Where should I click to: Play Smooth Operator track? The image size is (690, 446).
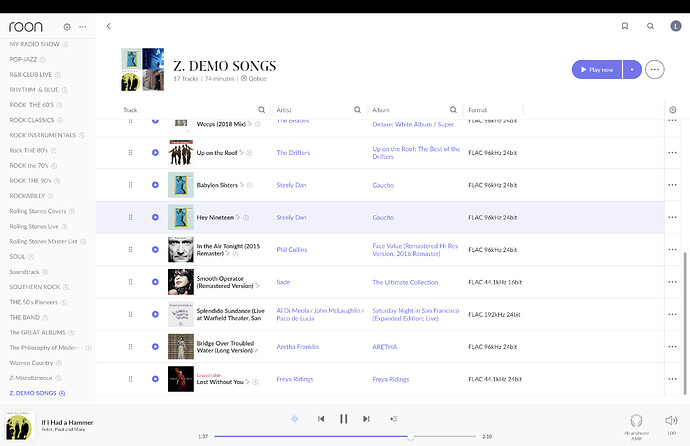pyautogui.click(x=155, y=282)
